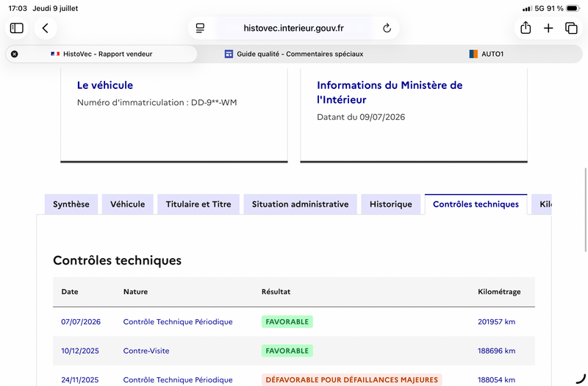Tap the 07/07/2026 date cell
Viewport: 588px width, 386px height.
coord(81,321)
